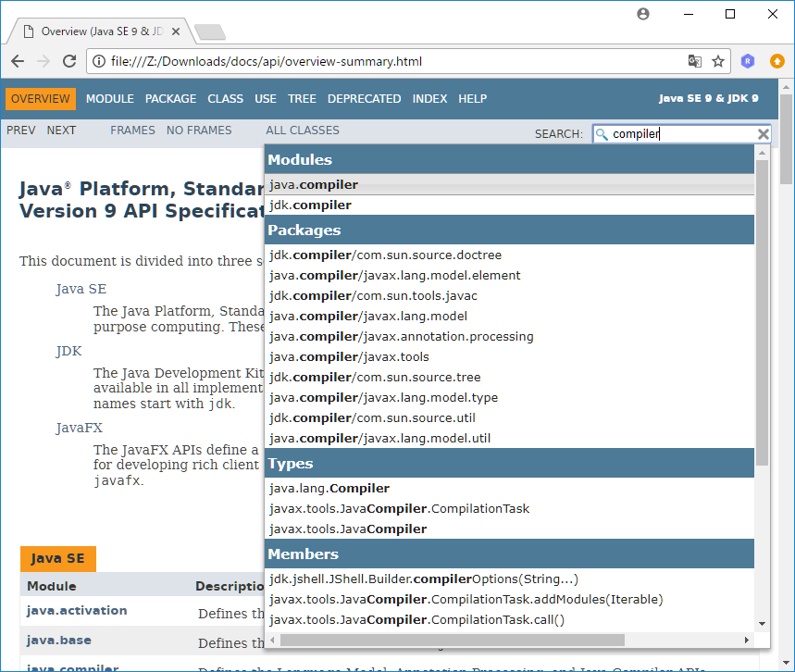Click the dropdown horizontal scroll left arrow
This screenshot has height=672, width=795.
click(x=272, y=640)
